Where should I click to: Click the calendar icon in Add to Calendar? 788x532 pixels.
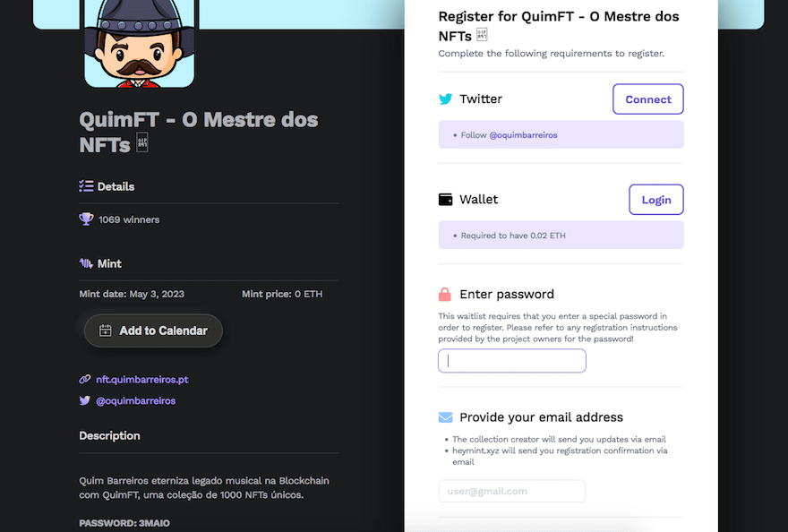[106, 330]
